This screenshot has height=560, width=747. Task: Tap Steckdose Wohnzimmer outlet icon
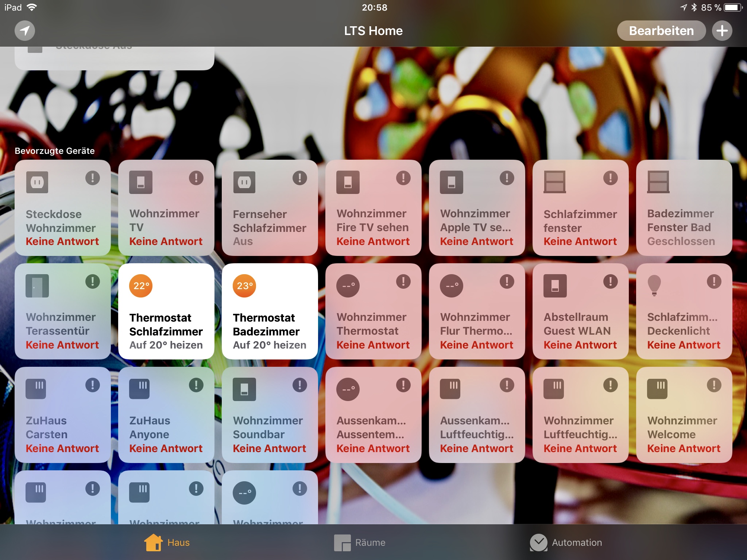click(37, 182)
